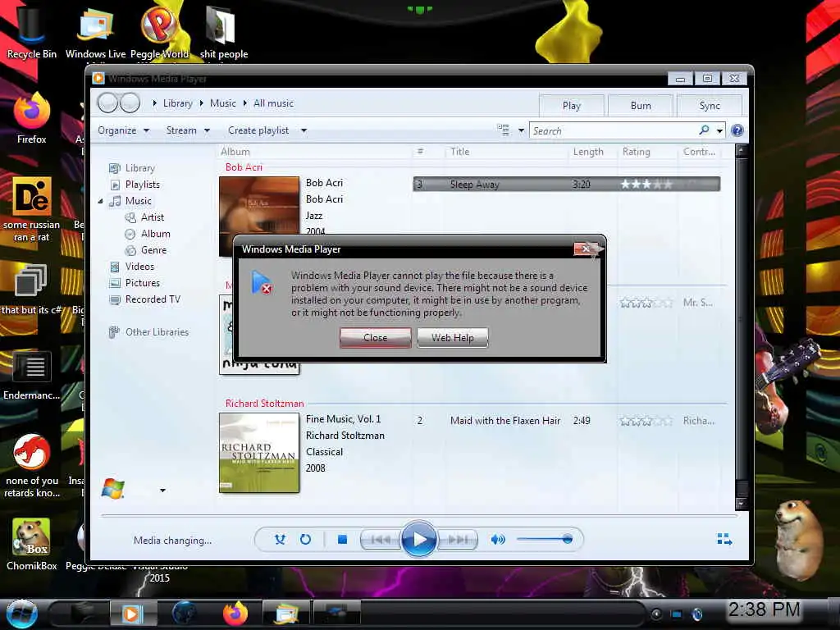
Task: Click the search magnifier icon
Action: click(x=704, y=130)
